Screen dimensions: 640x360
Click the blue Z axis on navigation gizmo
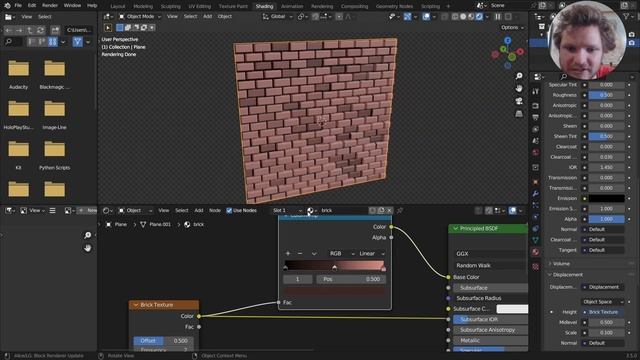pyautogui.click(x=507, y=40)
